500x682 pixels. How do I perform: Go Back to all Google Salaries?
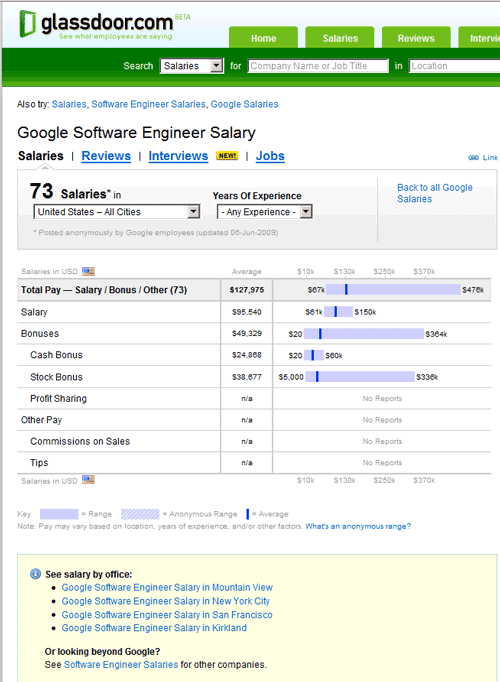pos(435,193)
